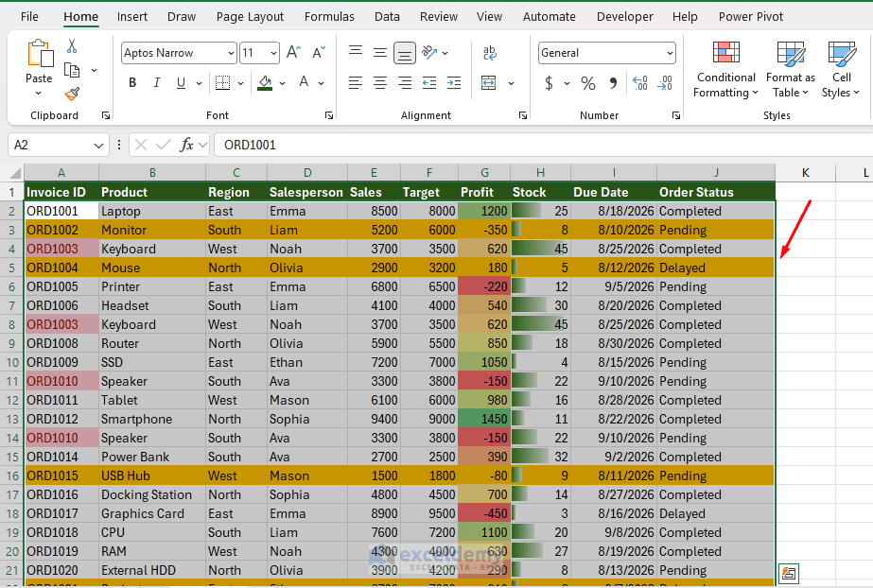Center text horizontally
This screenshot has height=588, width=873.
379,83
